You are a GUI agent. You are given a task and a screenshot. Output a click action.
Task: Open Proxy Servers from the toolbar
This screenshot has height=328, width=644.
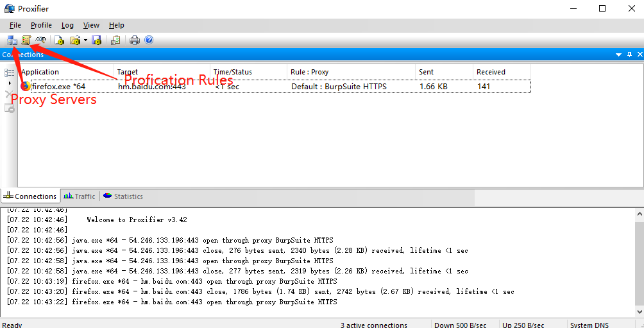(x=12, y=40)
